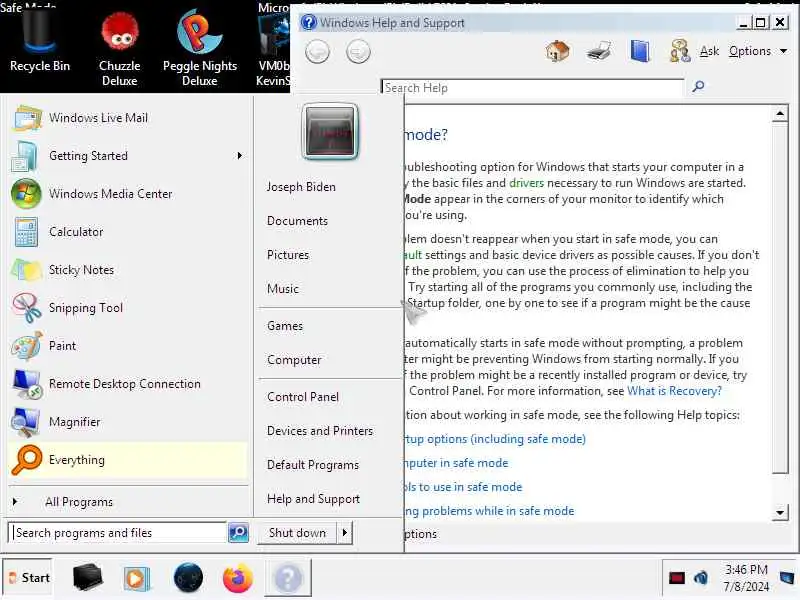
Task: Follow the 'What is Recovery?' link
Action: point(674,391)
